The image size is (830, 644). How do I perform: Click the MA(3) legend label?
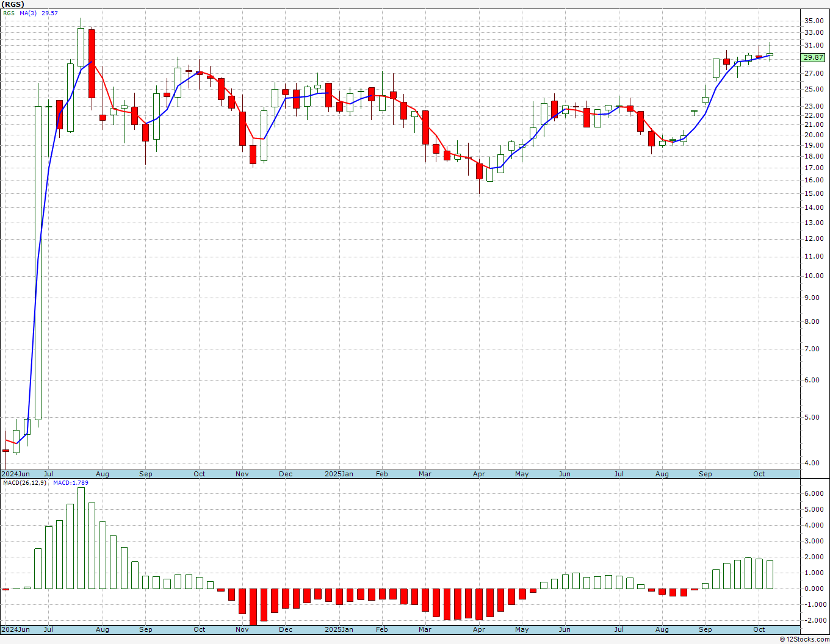pos(29,13)
